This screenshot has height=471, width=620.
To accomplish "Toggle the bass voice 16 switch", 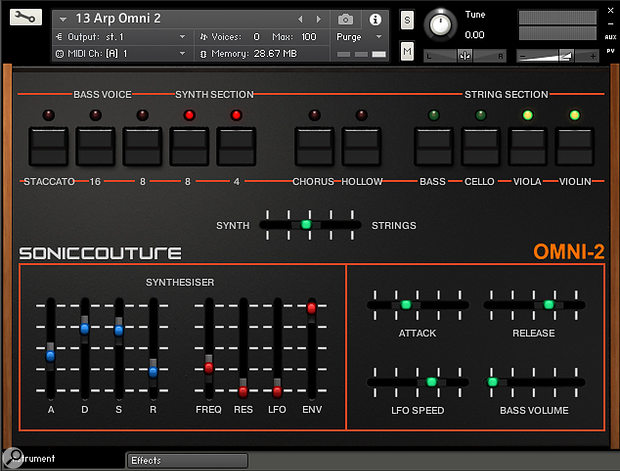I will click(x=95, y=146).
